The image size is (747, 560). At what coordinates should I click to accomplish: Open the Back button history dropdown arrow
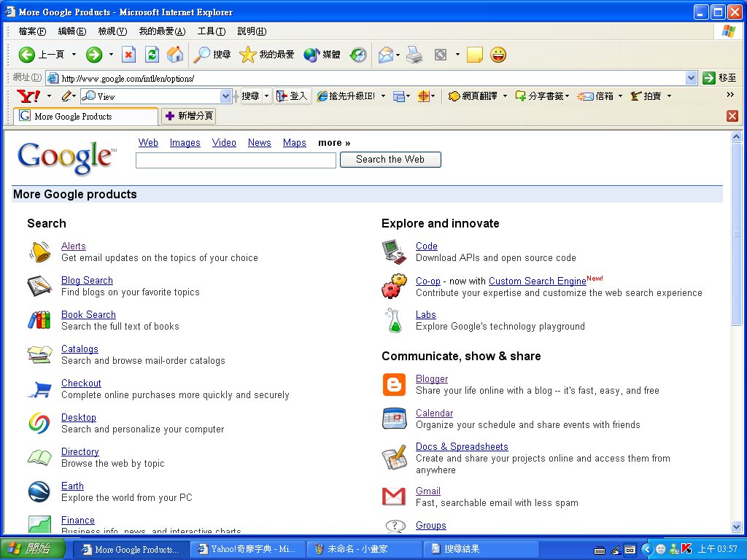(74, 55)
